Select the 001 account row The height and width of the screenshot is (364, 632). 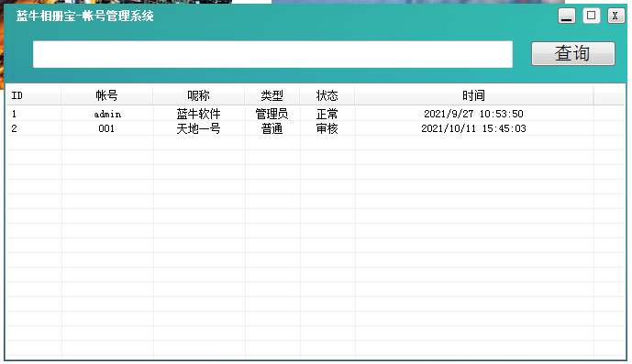[316, 128]
